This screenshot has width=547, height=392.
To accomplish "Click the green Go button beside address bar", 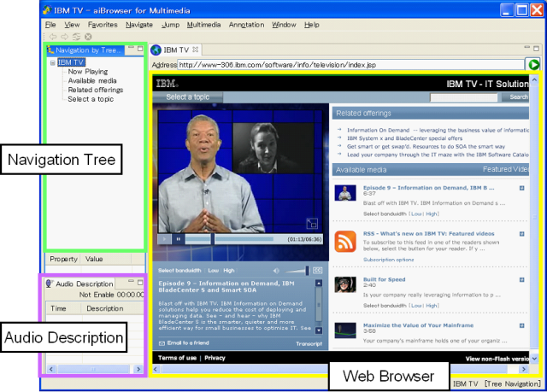I will click(x=533, y=64).
